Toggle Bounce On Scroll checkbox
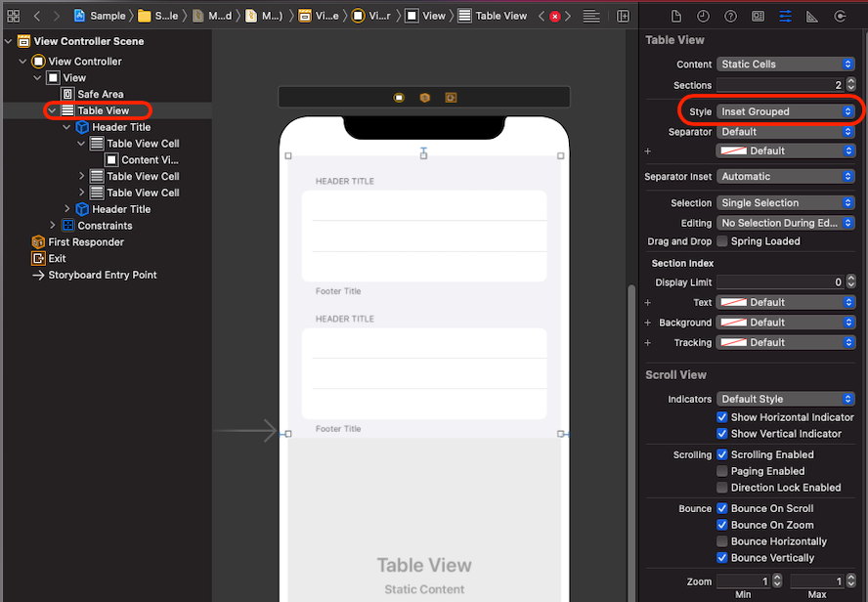This screenshot has width=868, height=602. tap(721, 508)
